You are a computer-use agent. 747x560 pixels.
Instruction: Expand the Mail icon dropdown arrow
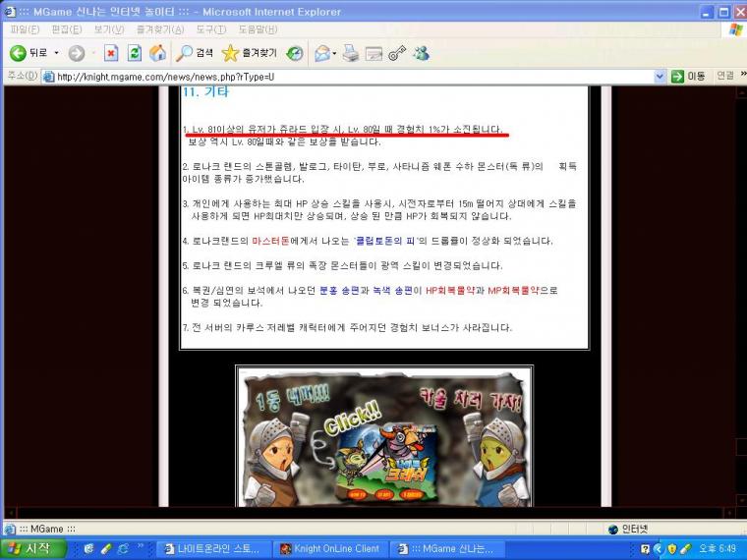pos(334,53)
